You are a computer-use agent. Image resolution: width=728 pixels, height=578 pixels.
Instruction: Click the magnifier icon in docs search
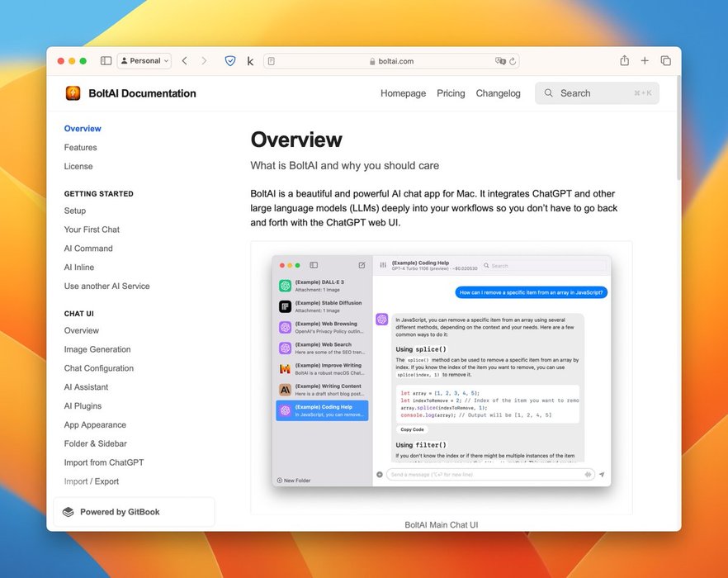pos(548,93)
